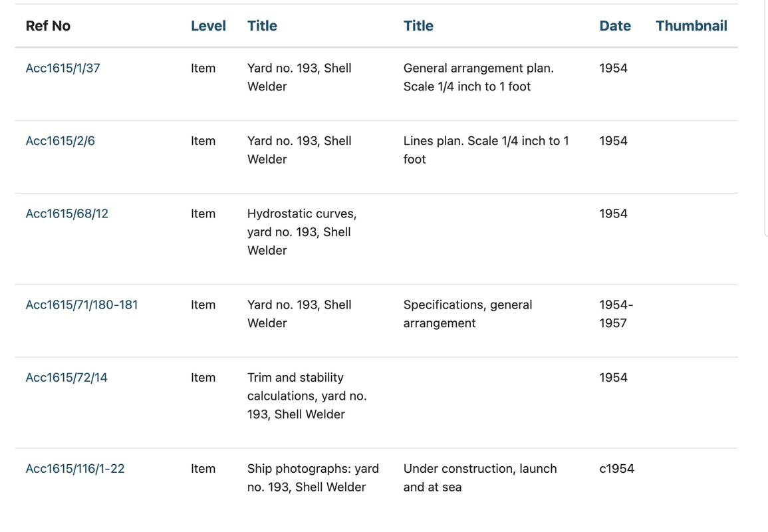
Task: Click the second Title column header
Action: (418, 26)
